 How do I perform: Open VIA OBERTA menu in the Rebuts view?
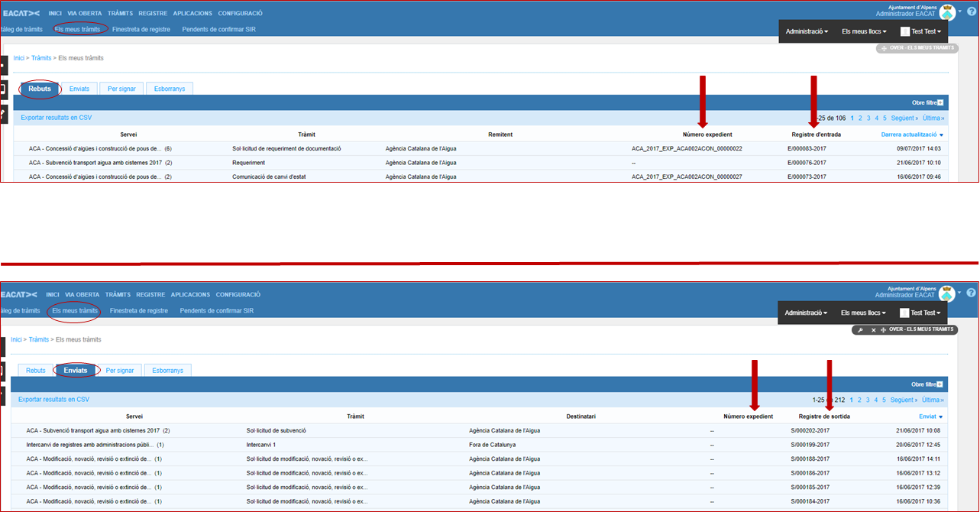[84, 13]
